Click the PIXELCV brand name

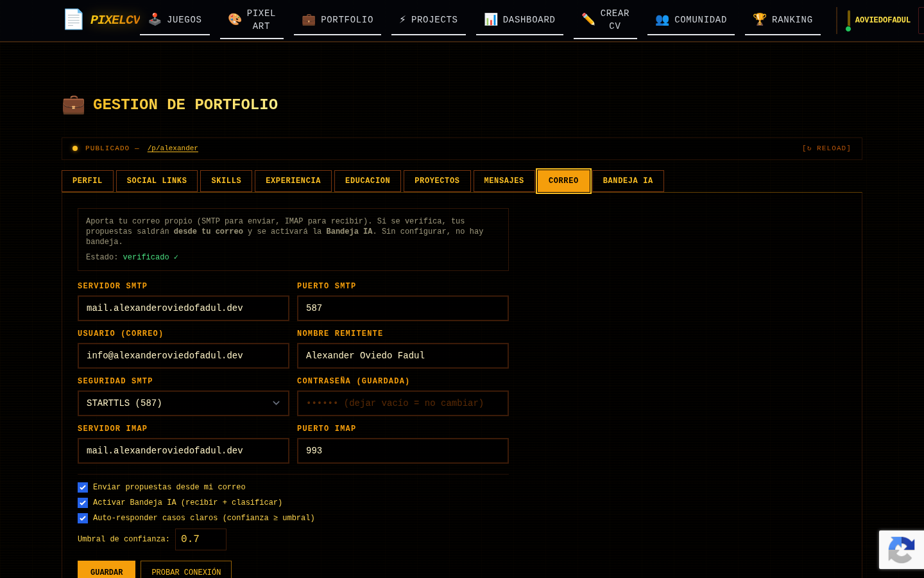(x=115, y=20)
